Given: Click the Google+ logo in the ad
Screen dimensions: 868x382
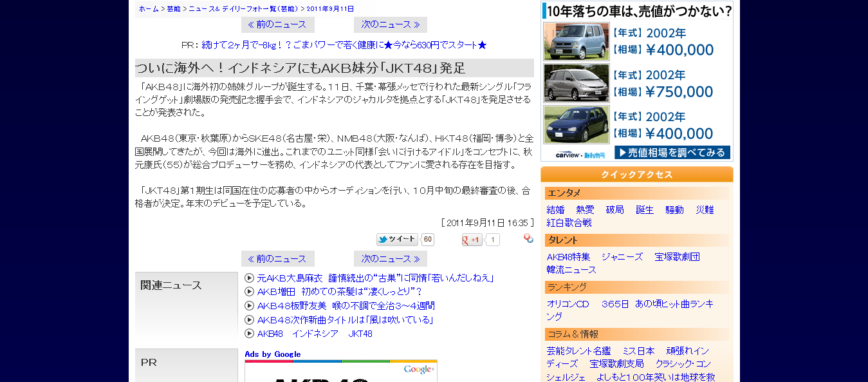Looking at the screenshot, I should point(419,369).
